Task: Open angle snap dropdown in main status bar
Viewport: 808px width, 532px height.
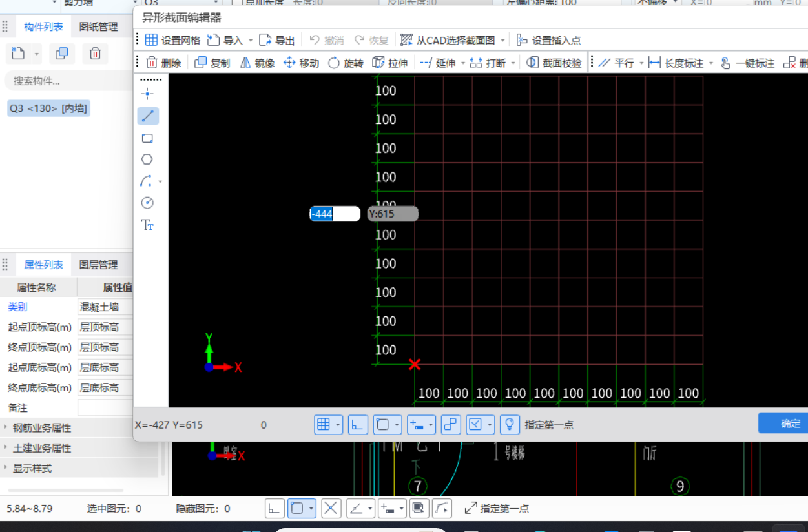Action: (370, 509)
